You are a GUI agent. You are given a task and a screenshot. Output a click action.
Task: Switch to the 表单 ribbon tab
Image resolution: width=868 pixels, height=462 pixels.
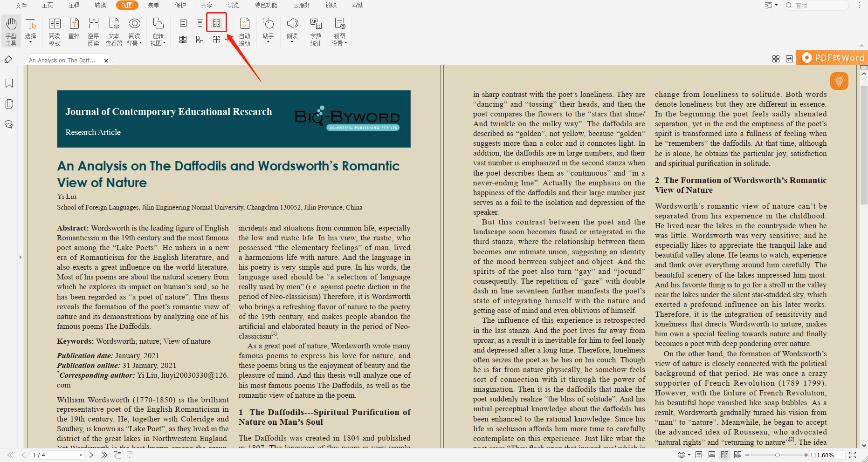(x=153, y=5)
